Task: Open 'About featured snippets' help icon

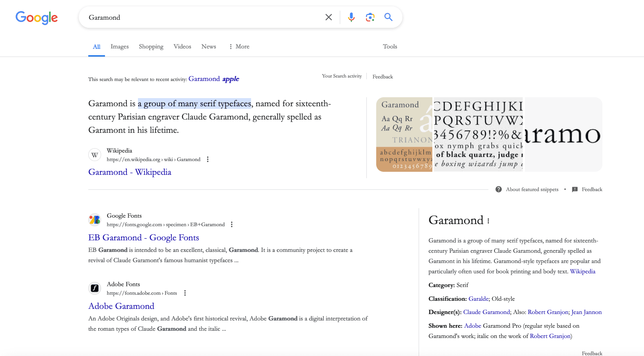Action: pyautogui.click(x=498, y=189)
